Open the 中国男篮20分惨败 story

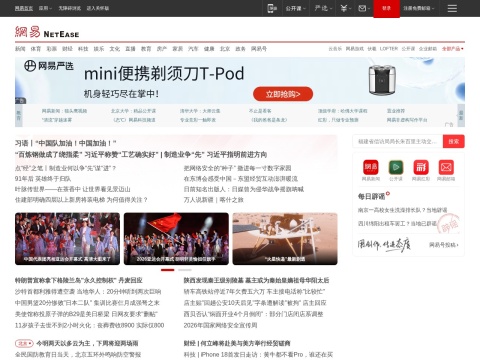[87, 303]
